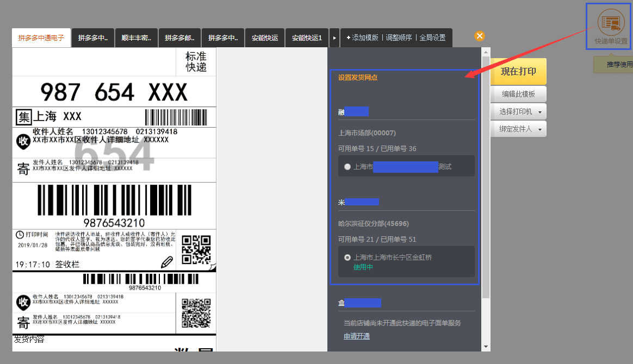Click the scrollbar down arrow in settings panel
The image size is (633, 364).
[x=486, y=347]
